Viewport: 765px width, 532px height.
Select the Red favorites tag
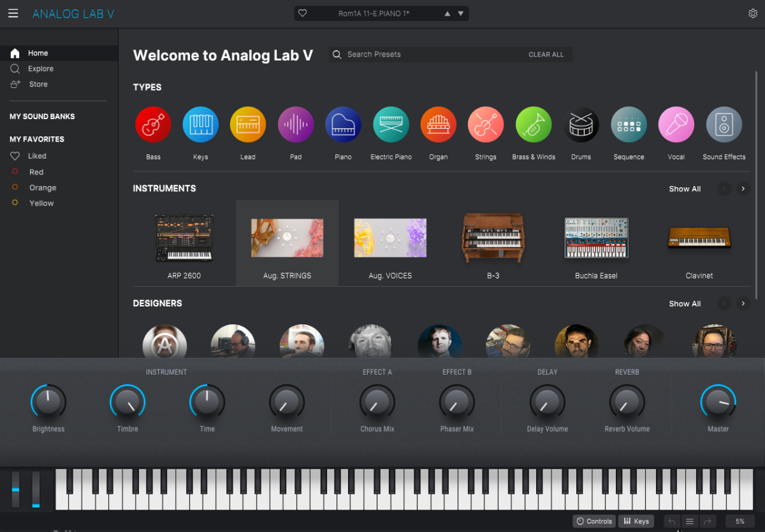(36, 172)
